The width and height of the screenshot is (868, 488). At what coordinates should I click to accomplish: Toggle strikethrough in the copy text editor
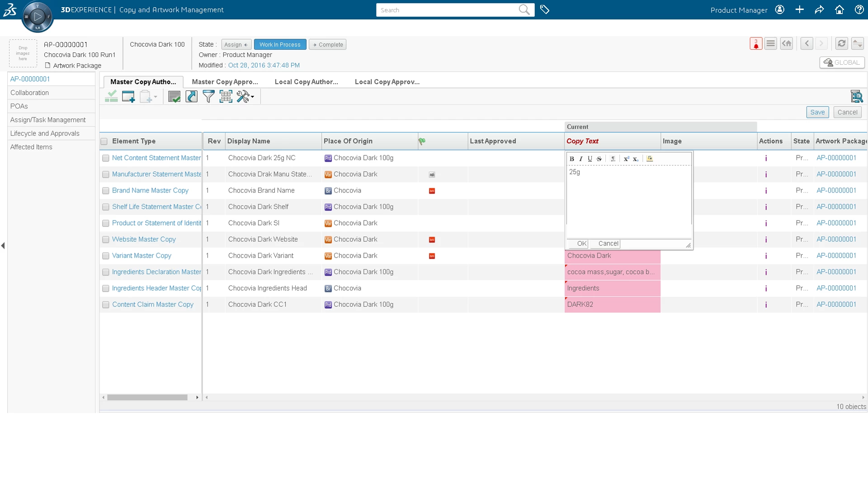[x=599, y=159]
